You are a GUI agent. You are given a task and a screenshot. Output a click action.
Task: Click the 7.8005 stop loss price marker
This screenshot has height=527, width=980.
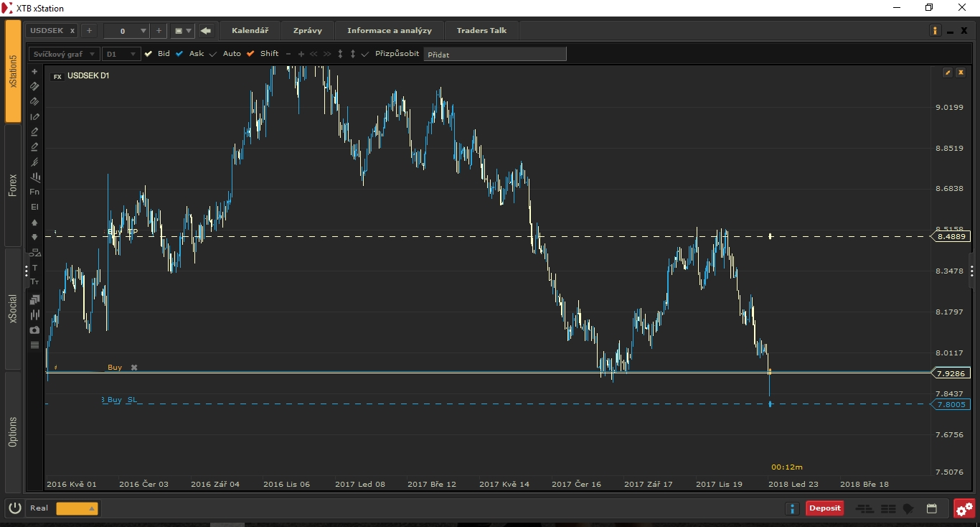tap(951, 405)
